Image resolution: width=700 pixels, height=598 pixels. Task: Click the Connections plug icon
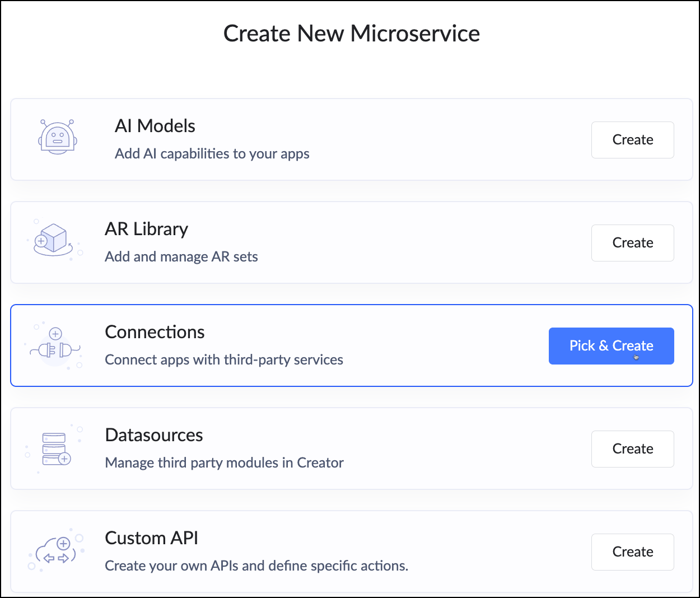tap(55, 347)
